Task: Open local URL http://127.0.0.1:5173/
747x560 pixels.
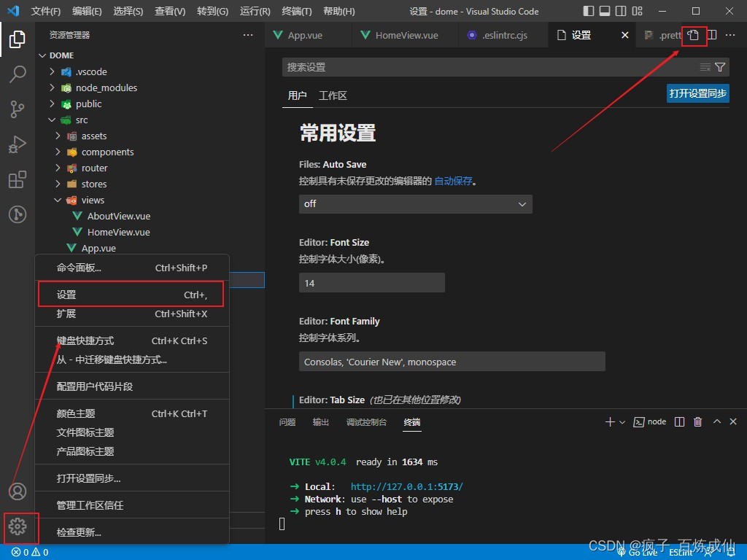Action: click(406, 486)
